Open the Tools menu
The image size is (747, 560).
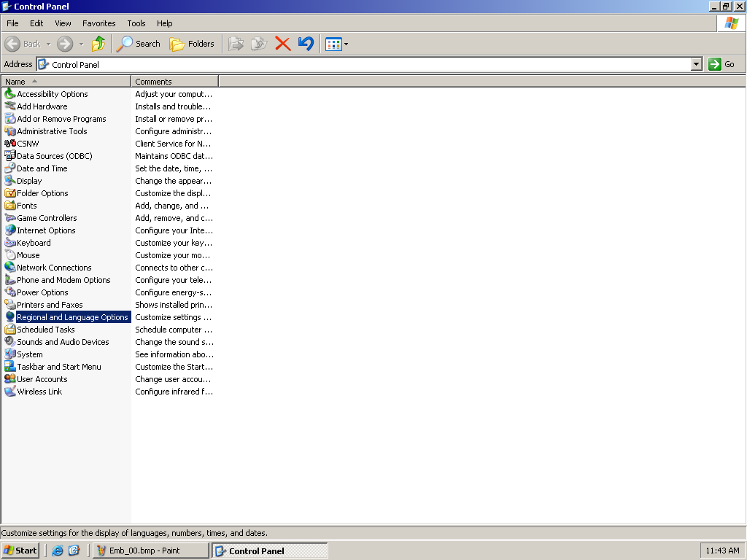tap(136, 23)
